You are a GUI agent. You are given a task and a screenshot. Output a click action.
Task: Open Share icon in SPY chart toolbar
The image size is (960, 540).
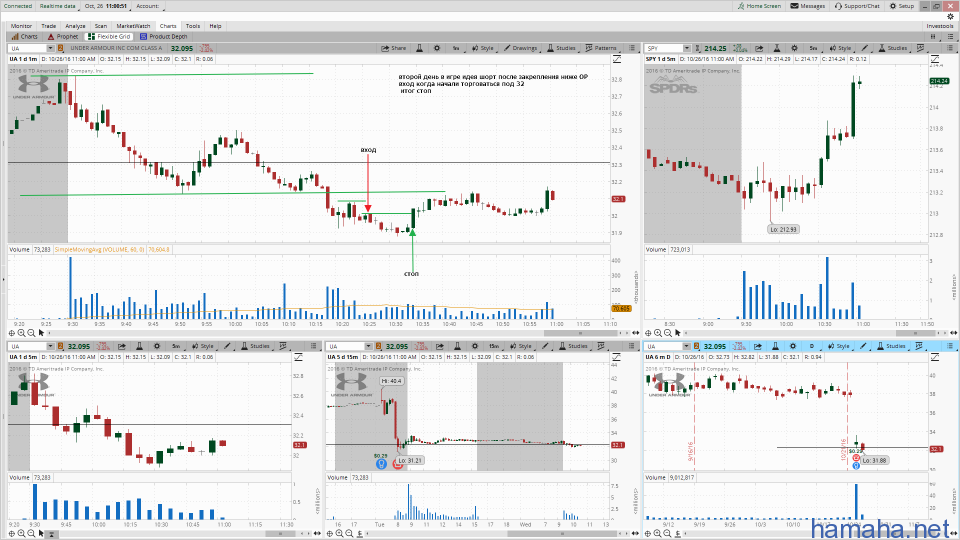pyautogui.click(x=759, y=48)
